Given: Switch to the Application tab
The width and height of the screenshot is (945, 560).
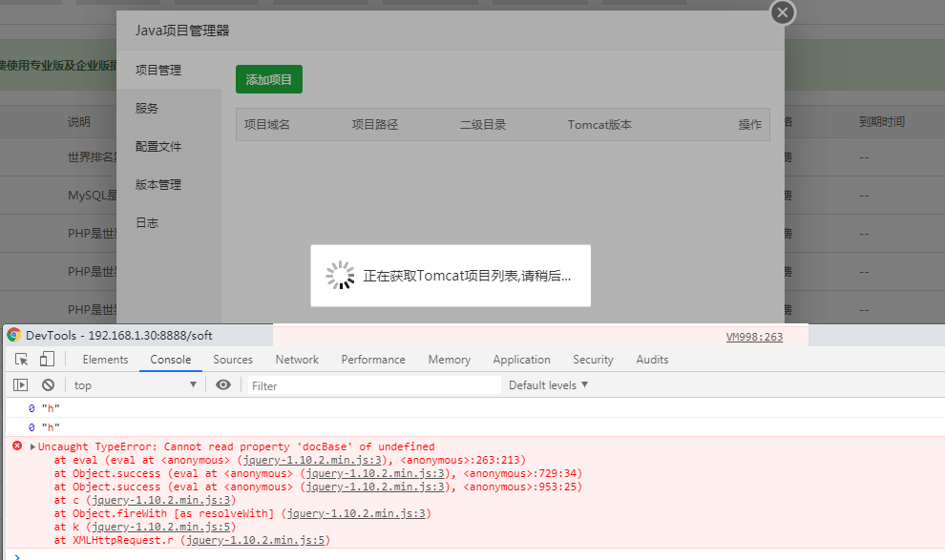Looking at the screenshot, I should (521, 360).
